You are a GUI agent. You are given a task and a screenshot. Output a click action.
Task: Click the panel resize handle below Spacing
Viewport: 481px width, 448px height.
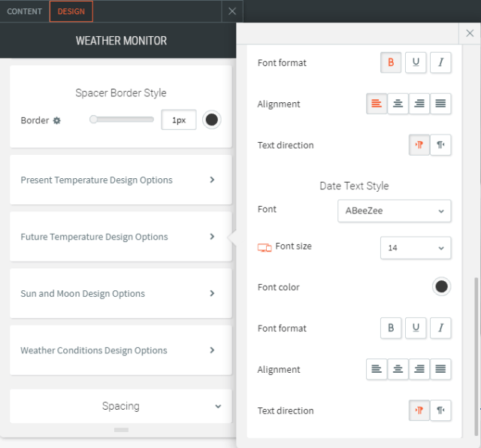pyautogui.click(x=121, y=430)
